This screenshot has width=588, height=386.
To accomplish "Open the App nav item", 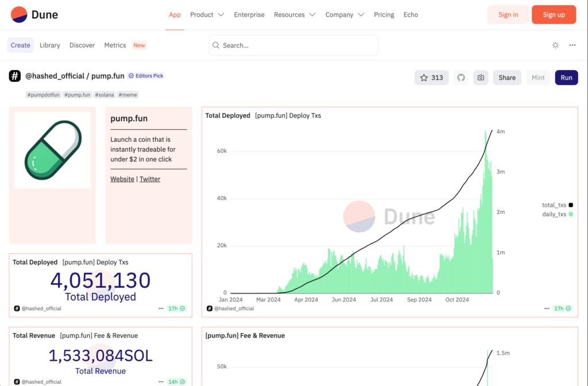I will pyautogui.click(x=175, y=14).
